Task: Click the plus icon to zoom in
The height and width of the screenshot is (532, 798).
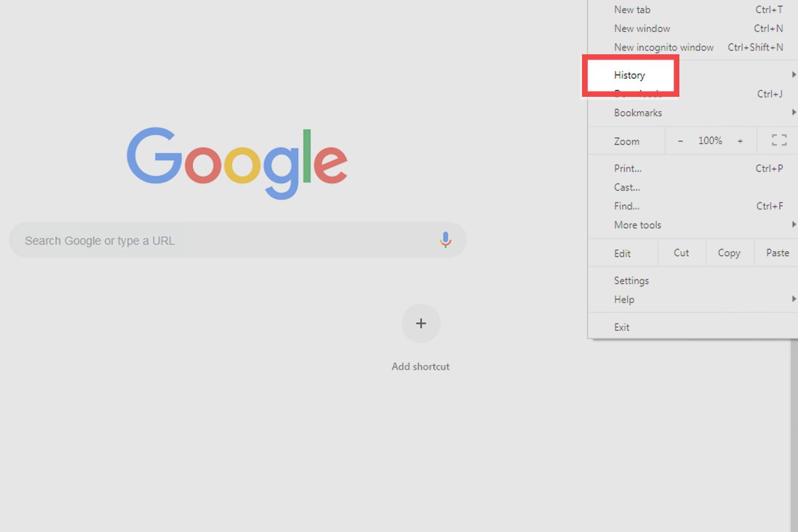Action: [x=740, y=140]
